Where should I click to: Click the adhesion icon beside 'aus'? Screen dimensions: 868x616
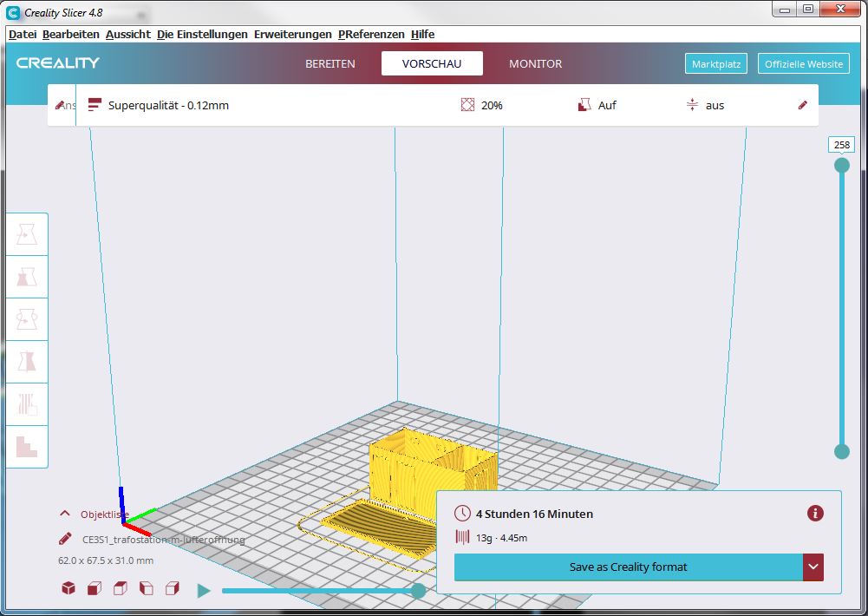[692, 105]
